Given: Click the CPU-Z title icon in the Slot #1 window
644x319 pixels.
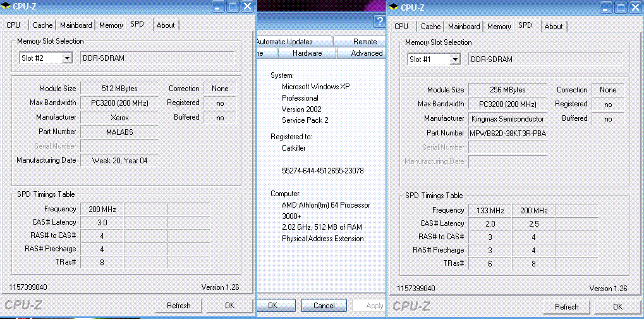Looking at the screenshot, I should pyautogui.click(x=394, y=7).
